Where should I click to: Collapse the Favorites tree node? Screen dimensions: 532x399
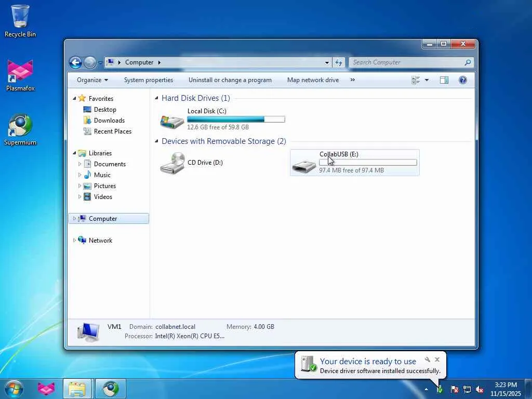(74, 98)
